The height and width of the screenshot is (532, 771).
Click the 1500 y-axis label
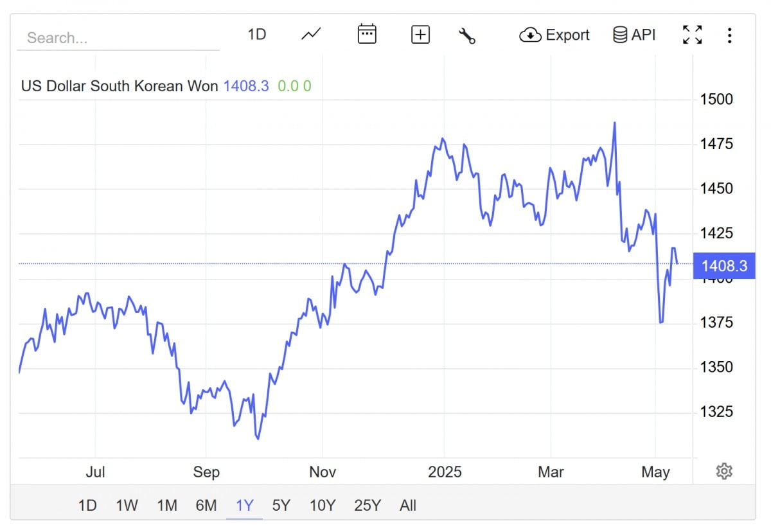click(x=716, y=100)
